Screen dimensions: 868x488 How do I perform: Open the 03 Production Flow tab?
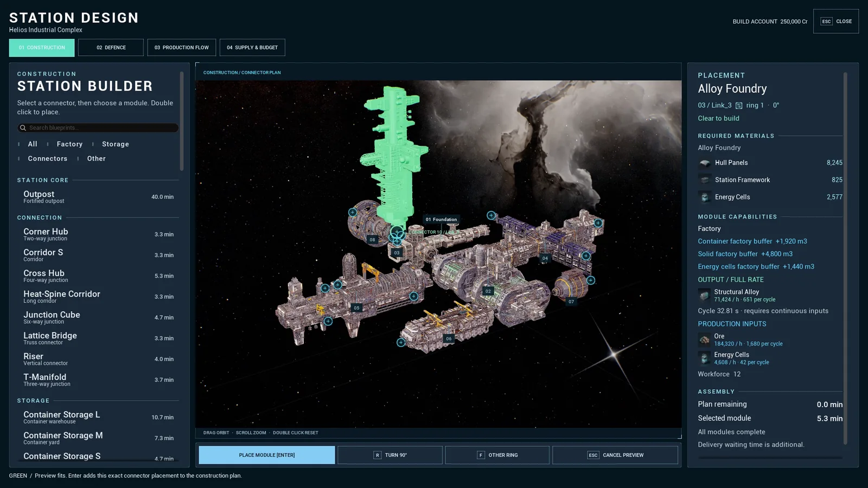pyautogui.click(x=181, y=48)
